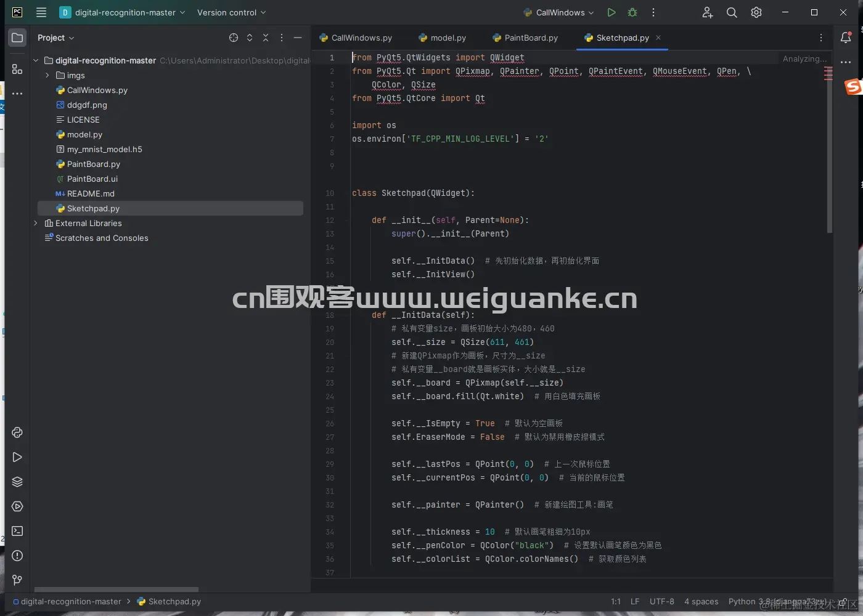863x616 pixels.
Task: Place the caret on the 'class Sketchpad(QWidget):' line
Action: [413, 193]
